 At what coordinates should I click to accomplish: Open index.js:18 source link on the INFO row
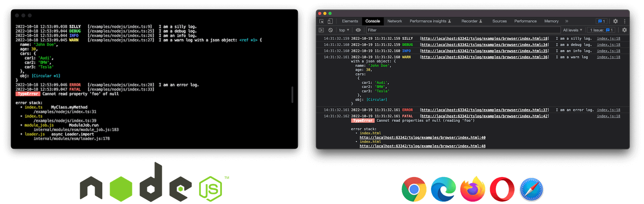coord(609,51)
